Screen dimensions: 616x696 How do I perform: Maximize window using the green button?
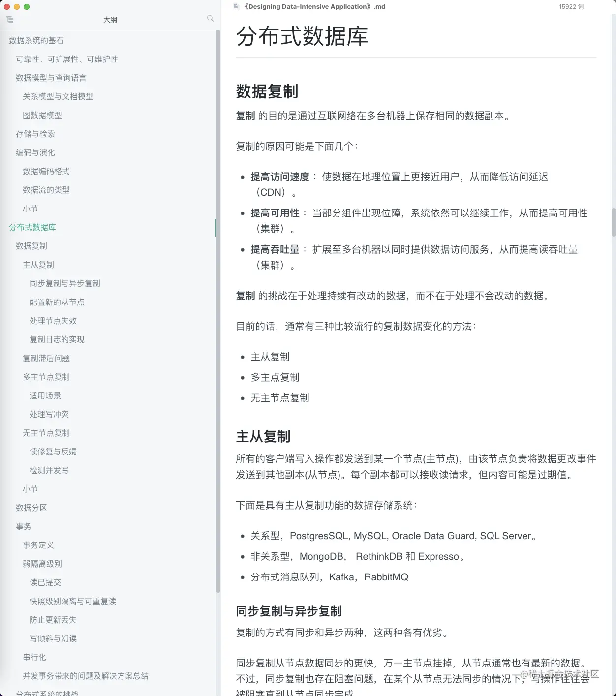(x=27, y=7)
